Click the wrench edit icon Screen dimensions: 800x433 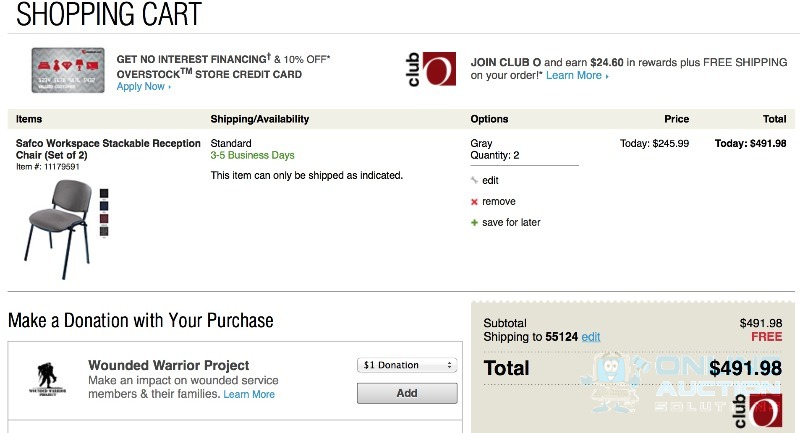(x=474, y=180)
